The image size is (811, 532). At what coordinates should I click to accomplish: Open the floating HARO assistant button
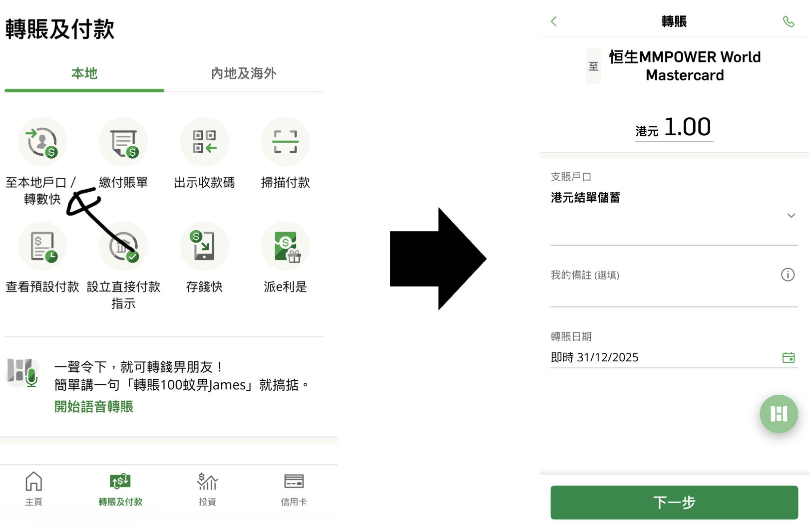coord(779,414)
